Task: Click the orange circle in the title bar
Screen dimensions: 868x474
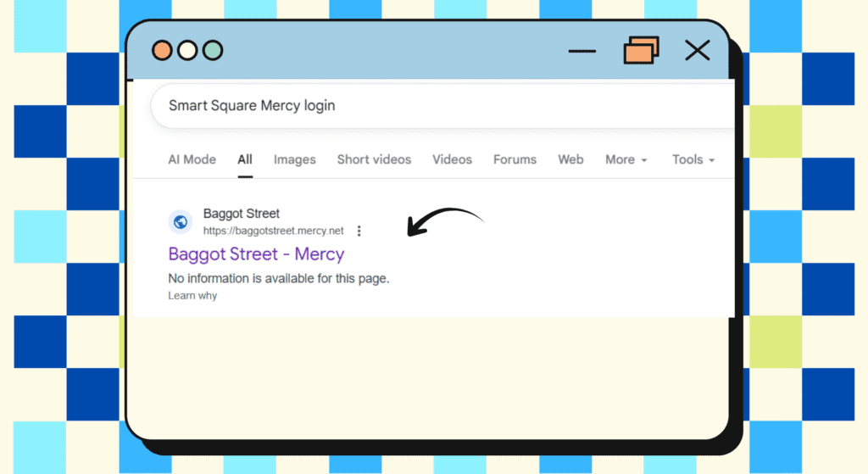Action: coord(162,51)
